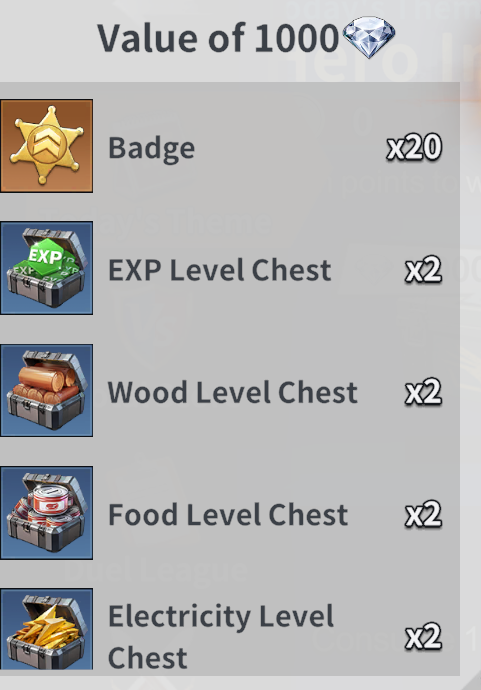Tap the Food Level Chest label
Screen dimensions: 481x690
click(x=228, y=514)
